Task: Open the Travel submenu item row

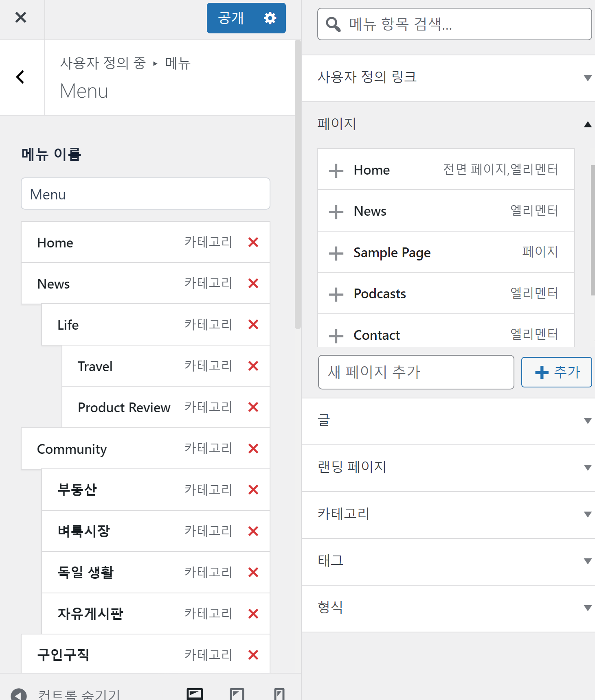Action: pos(166,366)
